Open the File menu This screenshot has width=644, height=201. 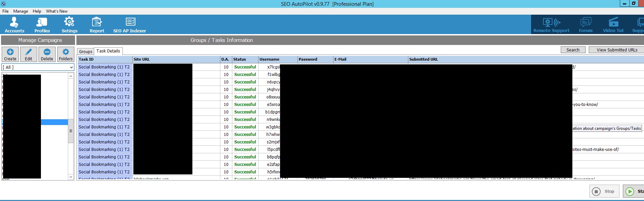tap(5, 11)
